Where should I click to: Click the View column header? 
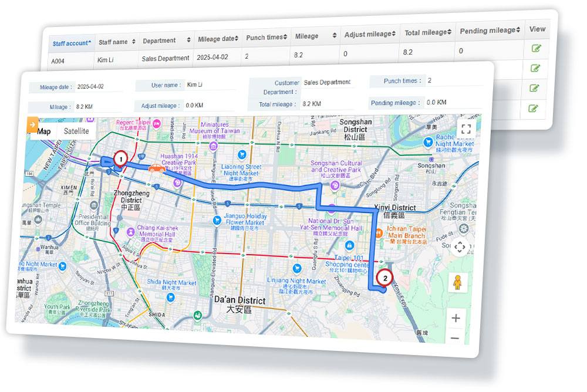click(537, 29)
